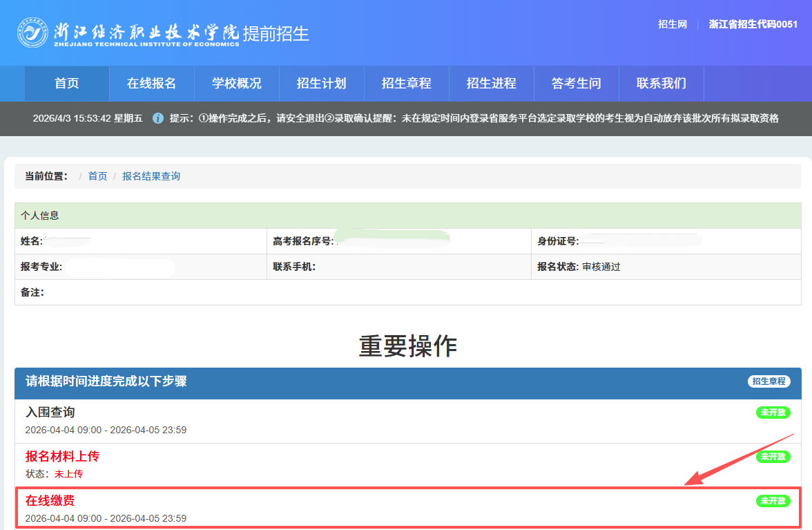This screenshot has width=812, height=530.
Task: Open 学校概况 navigation item
Action: (x=237, y=84)
